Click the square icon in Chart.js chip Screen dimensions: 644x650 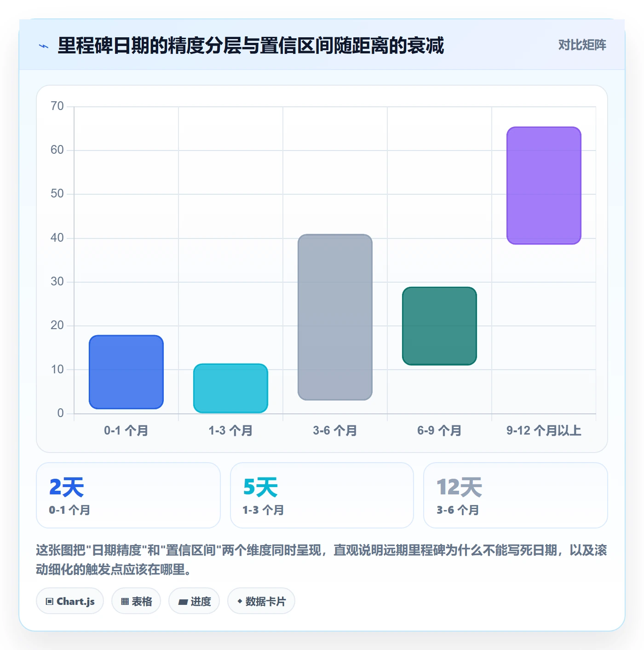coord(50,602)
